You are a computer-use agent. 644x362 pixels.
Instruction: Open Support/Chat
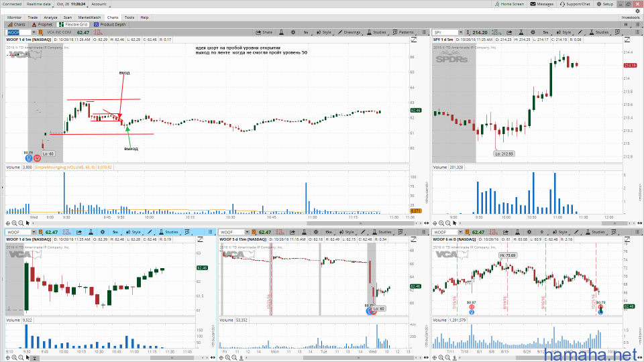point(575,4)
